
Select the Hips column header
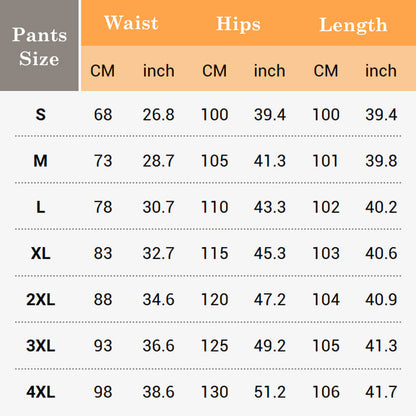[238, 24]
